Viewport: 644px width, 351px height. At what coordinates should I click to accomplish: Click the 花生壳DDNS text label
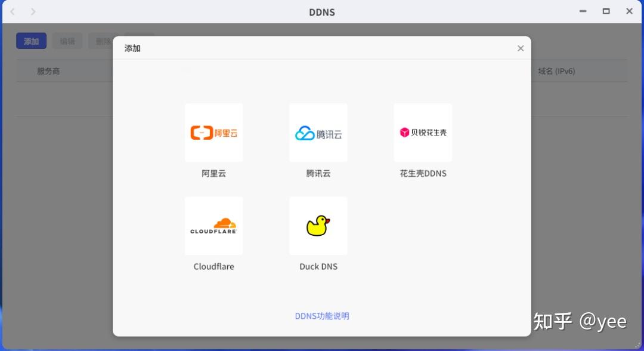[x=423, y=174]
